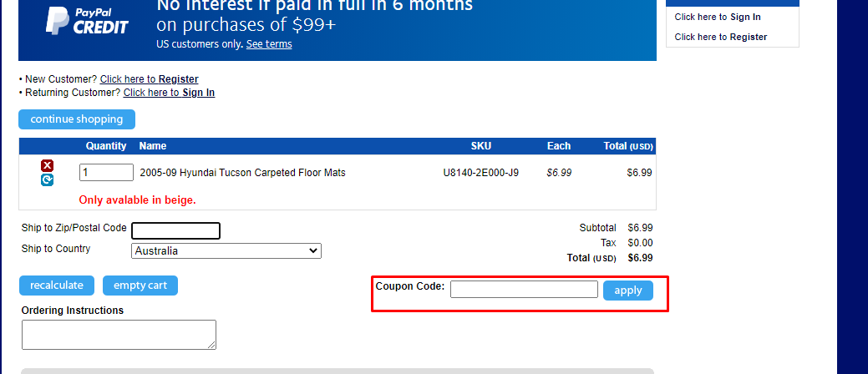Click the Subtotal label in order summary
The width and height of the screenshot is (868, 374).
(598, 227)
